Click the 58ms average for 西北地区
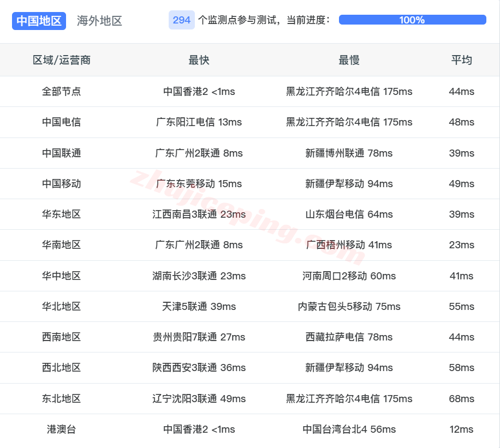This screenshot has height=448, width=500. pos(461,368)
